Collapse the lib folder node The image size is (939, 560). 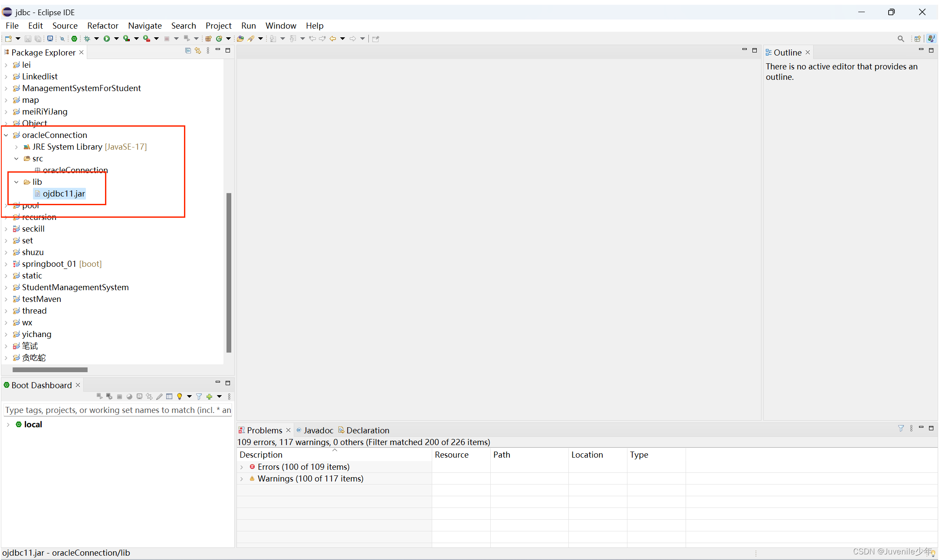[x=16, y=182]
